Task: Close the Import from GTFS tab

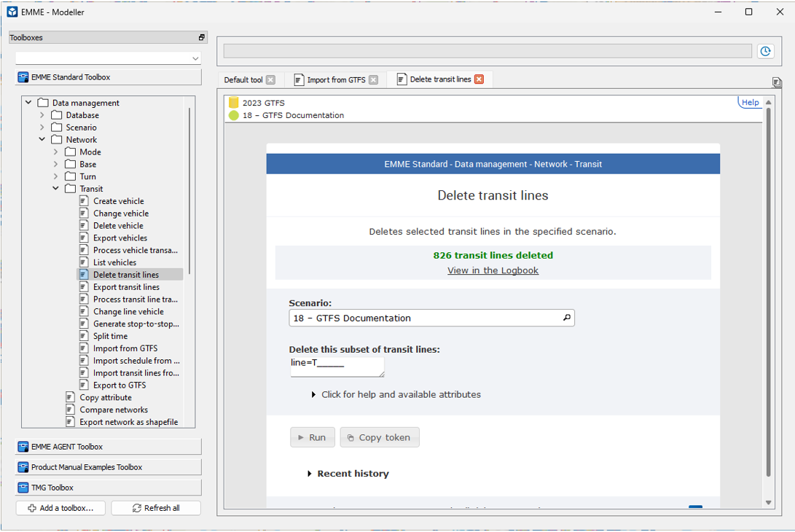Action: click(374, 79)
